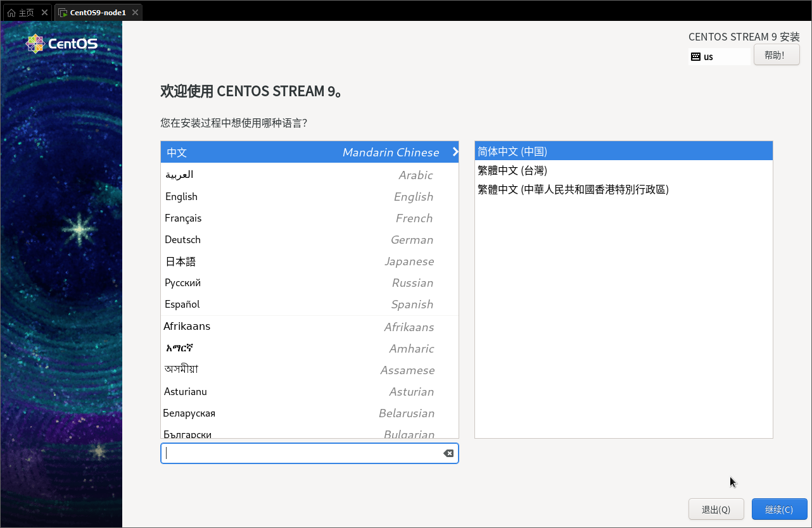Click the home icon on the 主页 tab
This screenshot has height=528, width=812.
(11, 13)
